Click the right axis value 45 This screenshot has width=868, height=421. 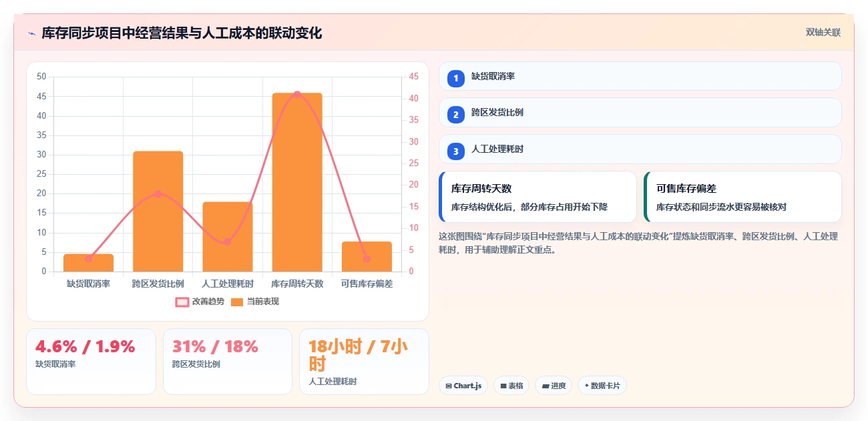pyautogui.click(x=413, y=77)
